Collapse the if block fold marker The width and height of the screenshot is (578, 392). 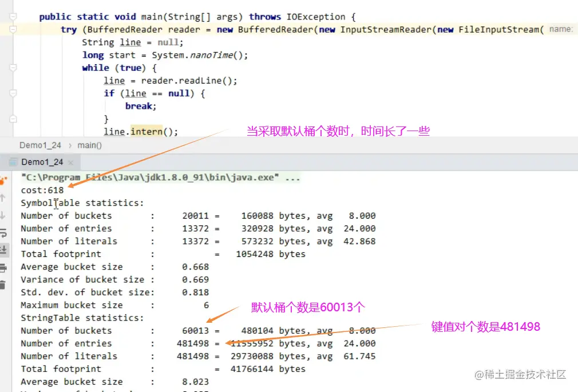pos(13,93)
